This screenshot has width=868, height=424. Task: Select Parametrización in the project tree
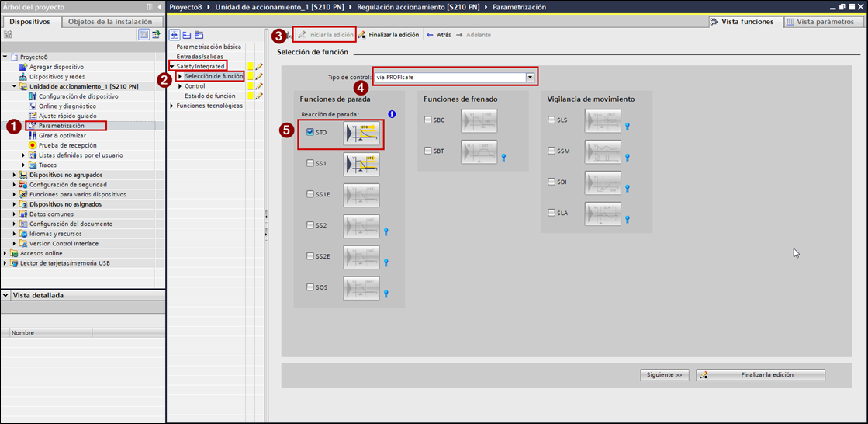click(61, 125)
